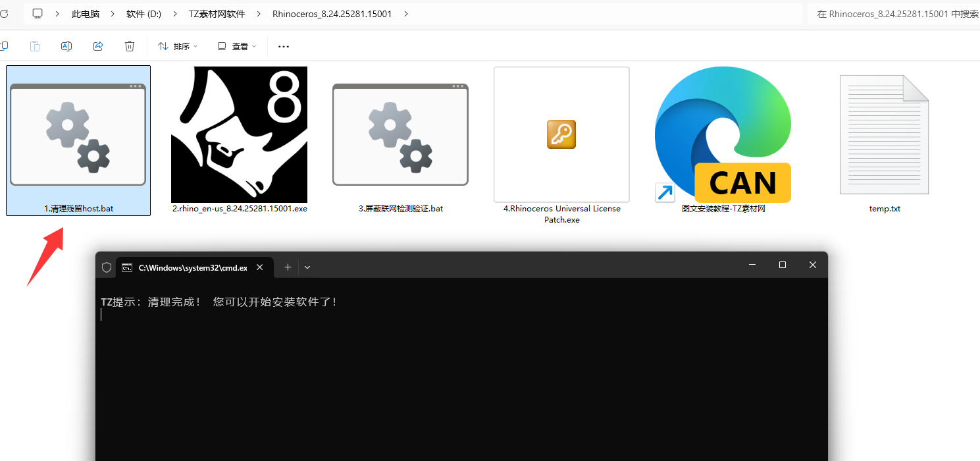Open the 查看 (View) dropdown

coord(236,46)
